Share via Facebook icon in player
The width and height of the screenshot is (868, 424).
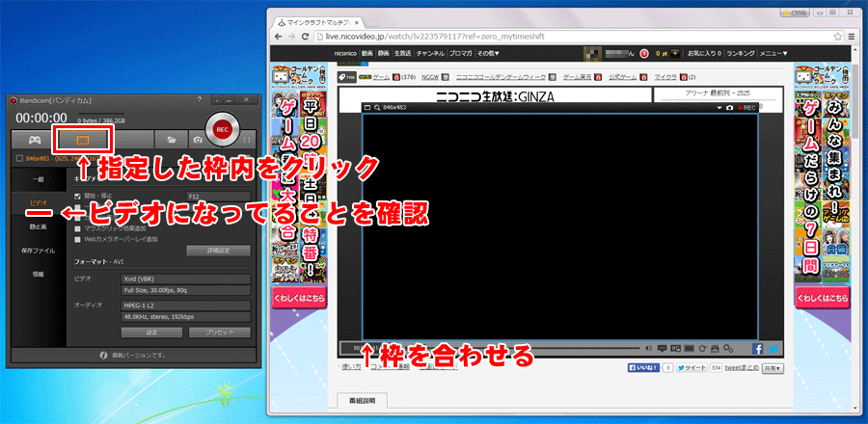pyautogui.click(x=758, y=348)
